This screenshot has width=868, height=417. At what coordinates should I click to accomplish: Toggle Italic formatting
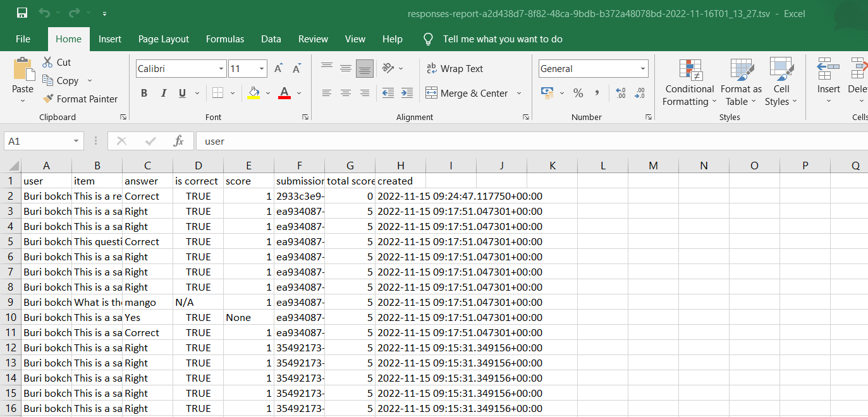tap(163, 93)
